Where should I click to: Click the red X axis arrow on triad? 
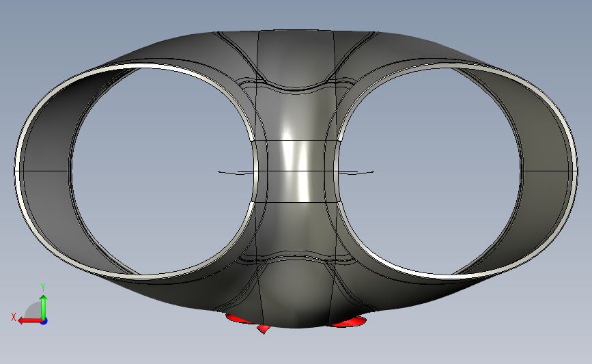(x=29, y=321)
